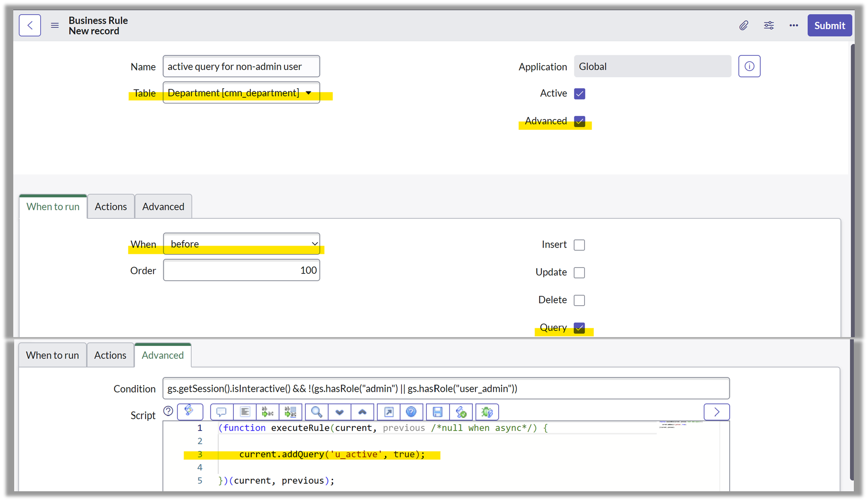Enable the Update checkbox
The width and height of the screenshot is (868, 501).
579,272
